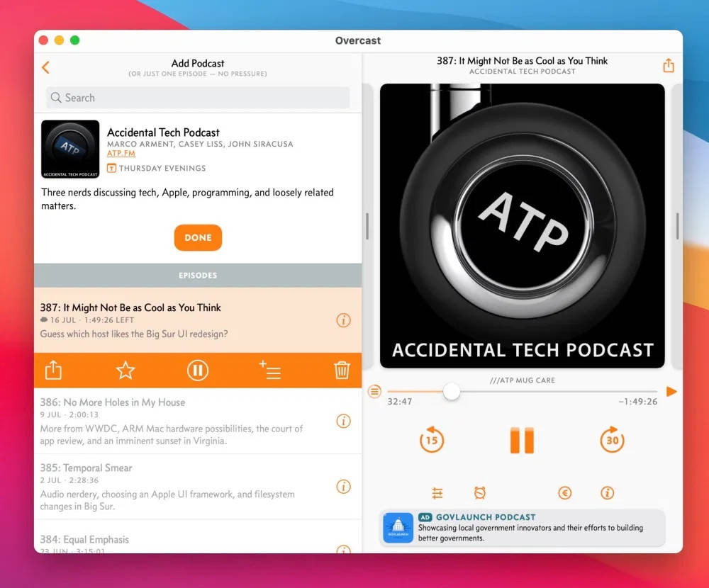This screenshot has height=588, width=709.
Task: Skip forward 30 seconds
Action: point(612,441)
